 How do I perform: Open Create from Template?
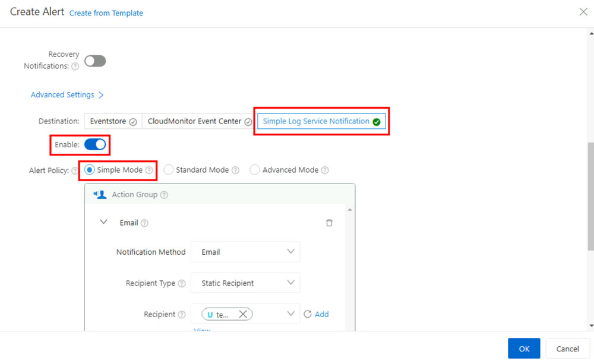[106, 13]
